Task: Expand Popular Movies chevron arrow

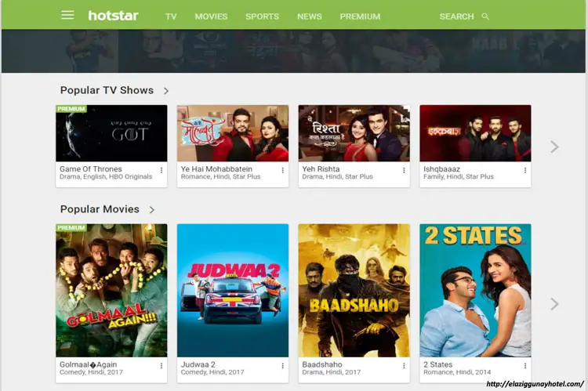Action: [152, 209]
